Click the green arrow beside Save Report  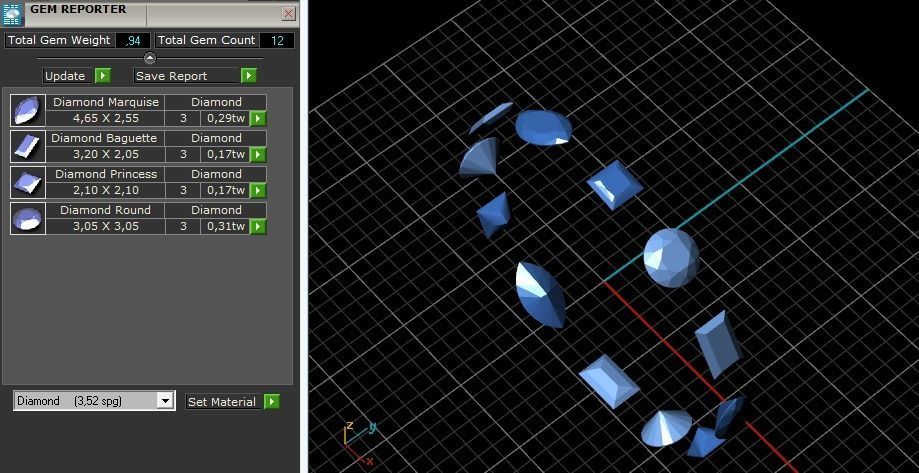click(249, 76)
